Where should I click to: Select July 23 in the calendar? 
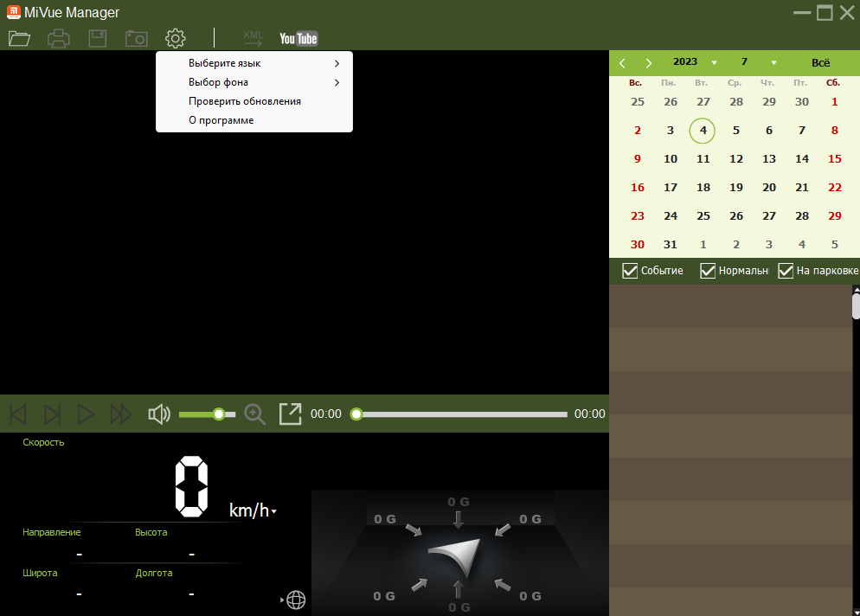point(638,216)
